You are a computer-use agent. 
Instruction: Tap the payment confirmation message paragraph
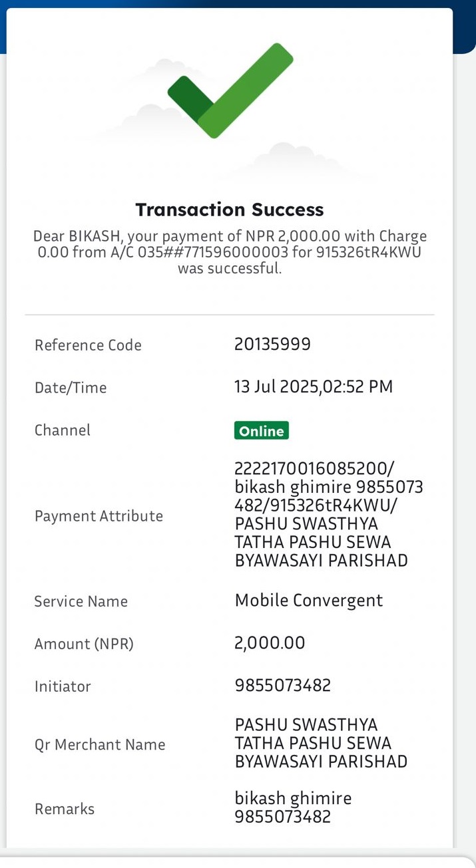[230, 253]
